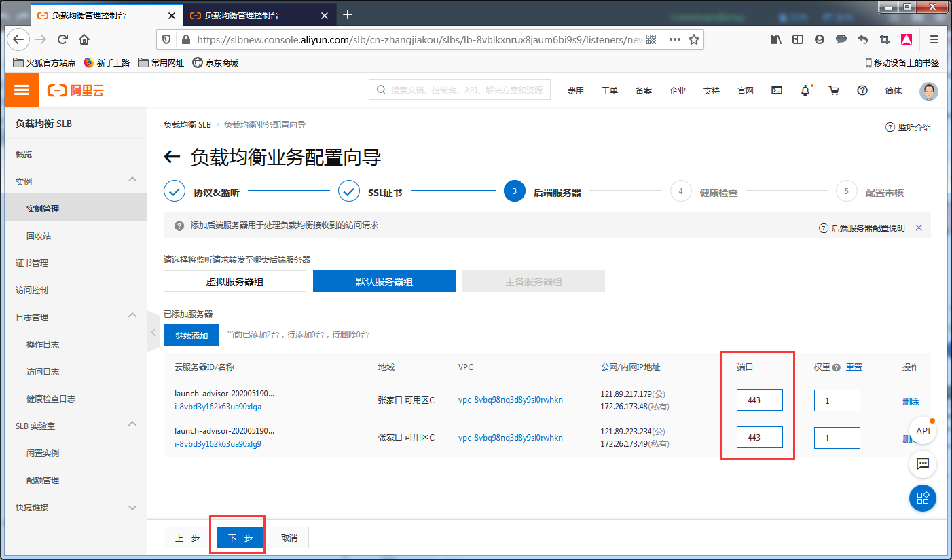
Task: Collapse the 日志管理 sidebar section
Action: point(132,316)
